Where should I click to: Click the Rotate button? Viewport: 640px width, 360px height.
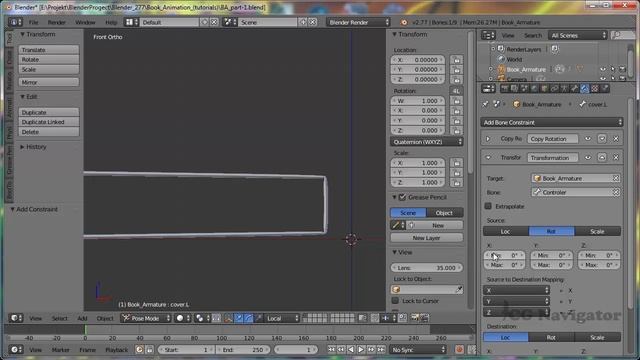coord(49,60)
